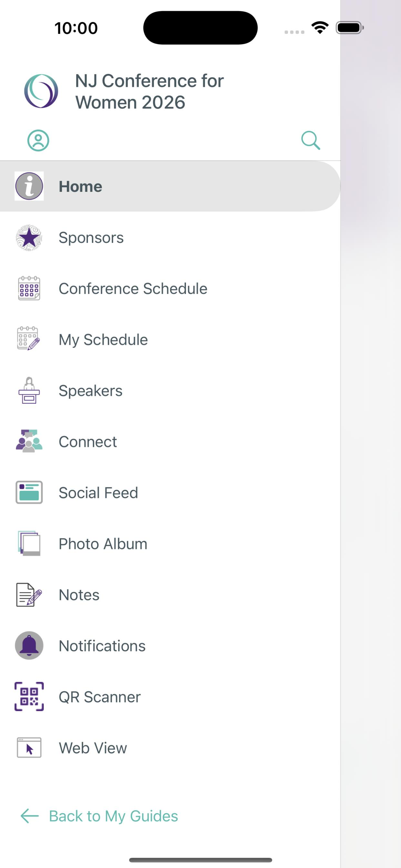Image resolution: width=401 pixels, height=868 pixels.
Task: Tap the dimmed area to close drawer
Action: coord(371,434)
